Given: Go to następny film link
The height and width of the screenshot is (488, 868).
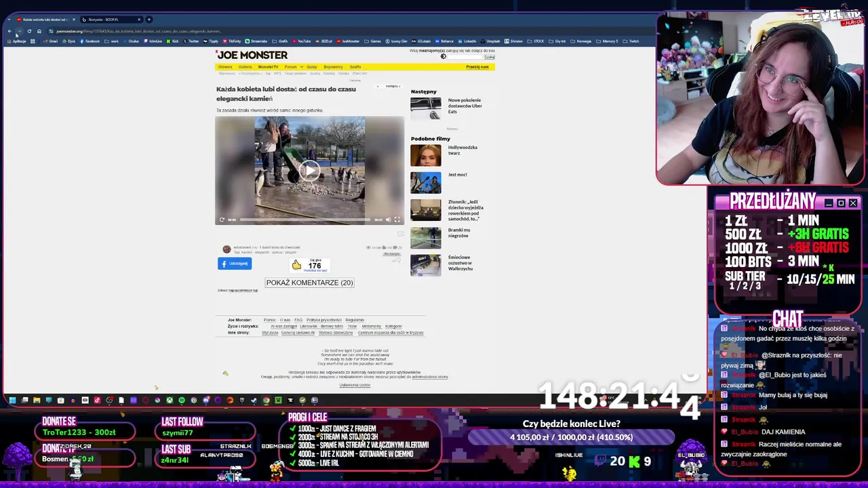Looking at the screenshot, I should pos(393,86).
